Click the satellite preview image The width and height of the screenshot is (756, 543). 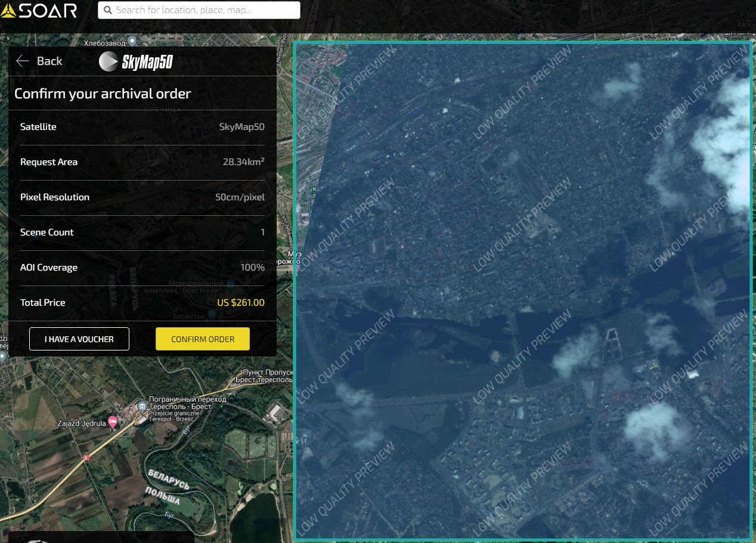[523, 291]
